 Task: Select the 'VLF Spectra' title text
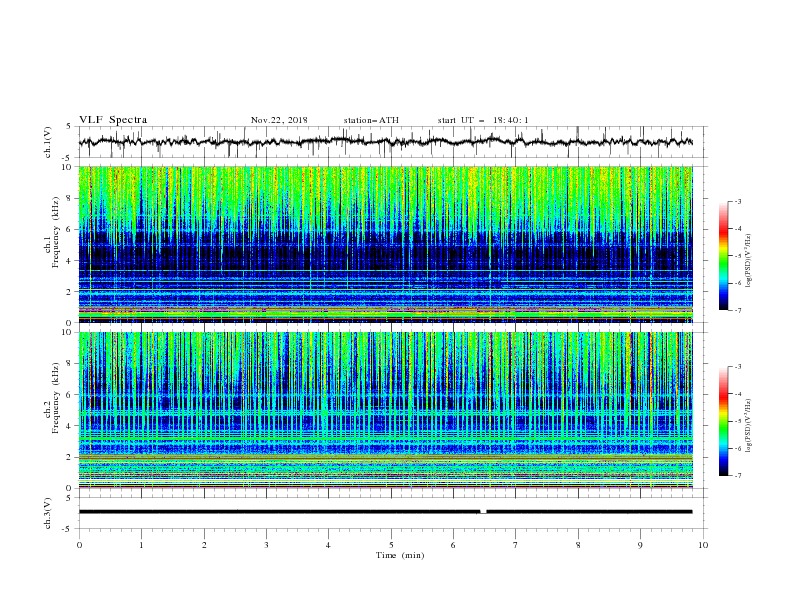(113, 120)
